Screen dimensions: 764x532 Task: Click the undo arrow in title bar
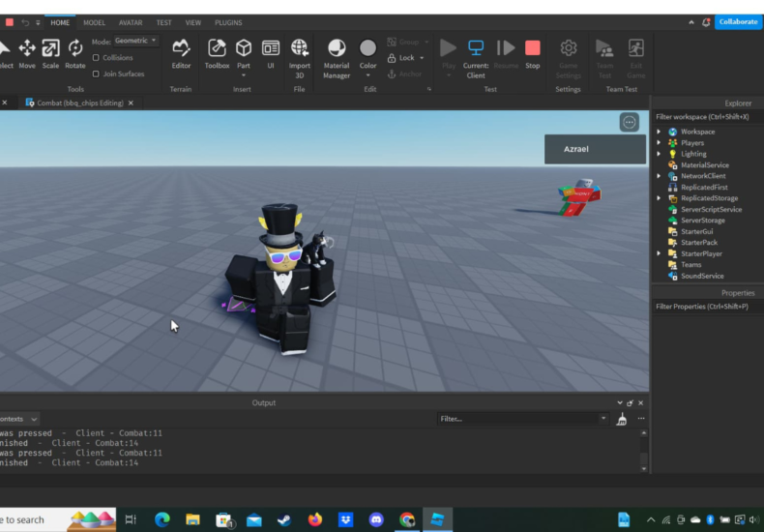[25, 22]
